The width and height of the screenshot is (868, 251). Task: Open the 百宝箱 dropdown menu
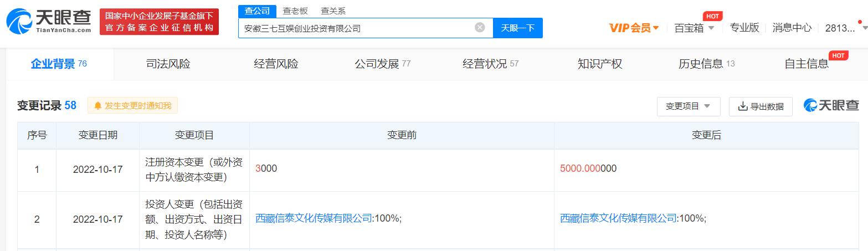coord(694,28)
